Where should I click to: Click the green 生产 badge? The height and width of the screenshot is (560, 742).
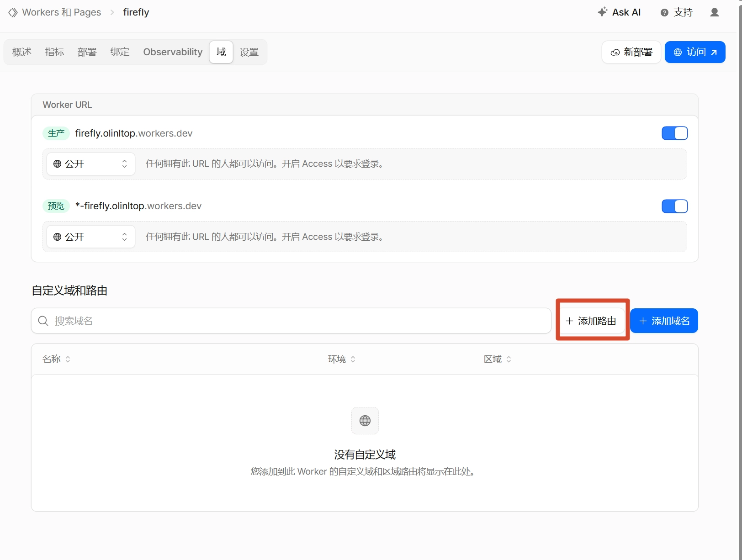coord(56,133)
